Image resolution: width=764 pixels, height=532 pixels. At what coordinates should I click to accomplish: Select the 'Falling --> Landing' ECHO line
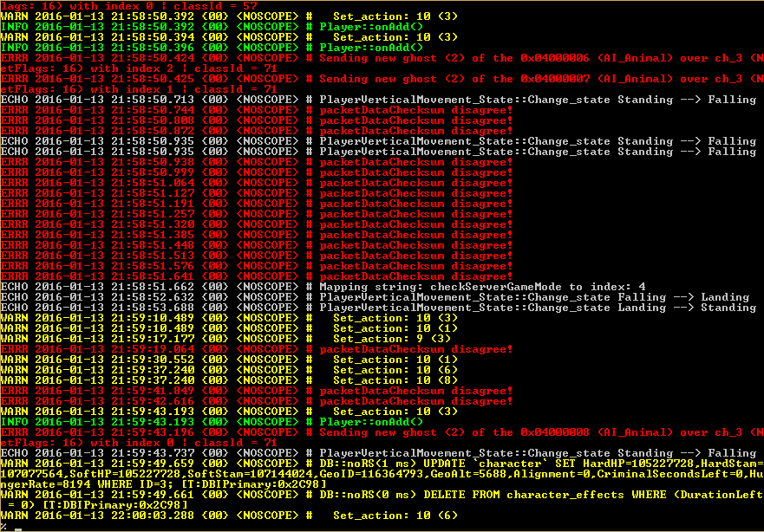click(x=375, y=297)
